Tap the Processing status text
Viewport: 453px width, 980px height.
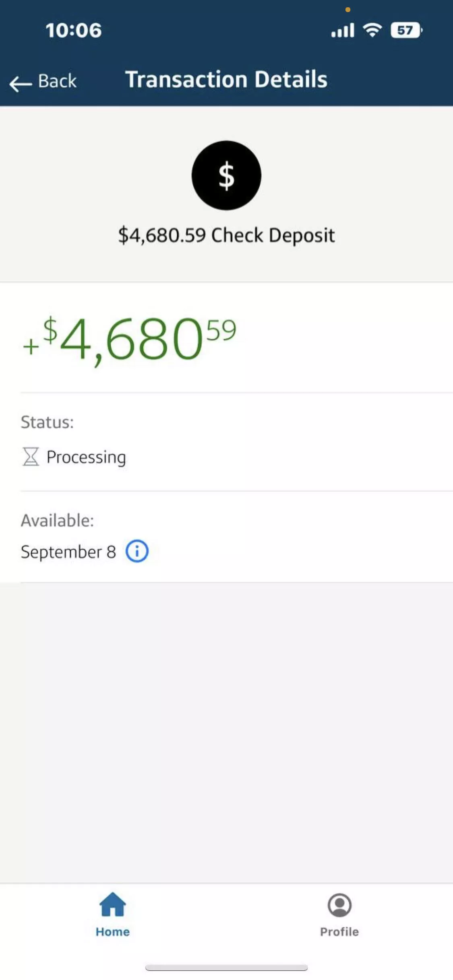[86, 457]
